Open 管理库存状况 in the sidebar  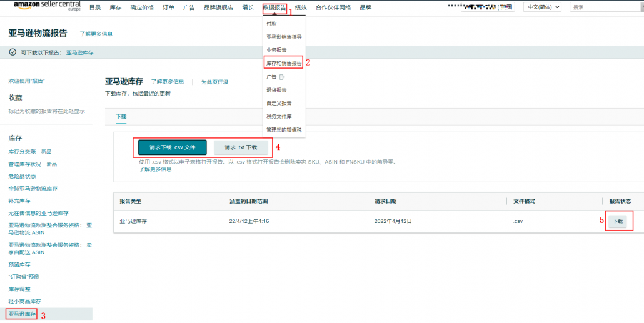(x=24, y=164)
